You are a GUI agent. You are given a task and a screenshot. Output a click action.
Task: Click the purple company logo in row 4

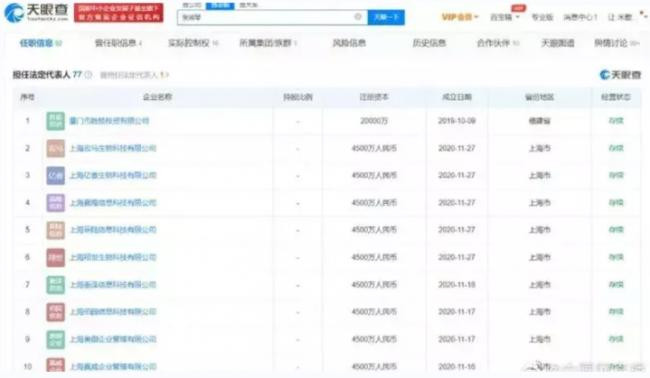pyautogui.click(x=56, y=203)
